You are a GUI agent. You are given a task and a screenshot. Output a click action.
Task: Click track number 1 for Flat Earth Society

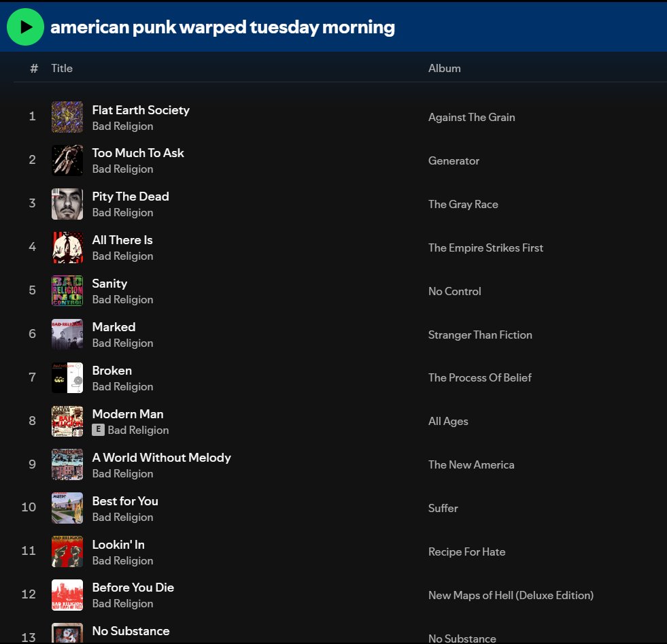point(33,116)
